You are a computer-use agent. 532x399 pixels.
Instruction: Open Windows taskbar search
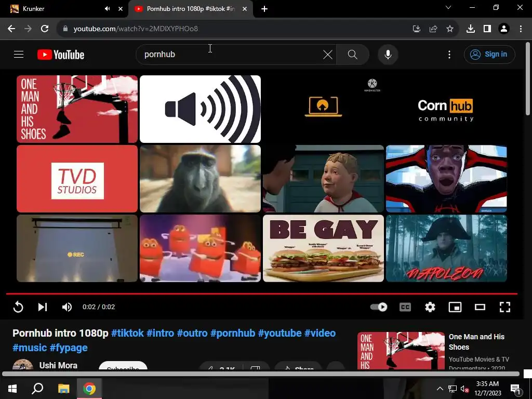[37, 389]
